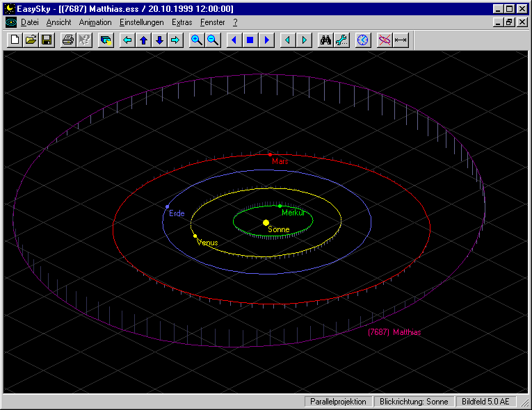Pan view up with the up arrow
This screenshot has width=532, height=410.
point(143,40)
